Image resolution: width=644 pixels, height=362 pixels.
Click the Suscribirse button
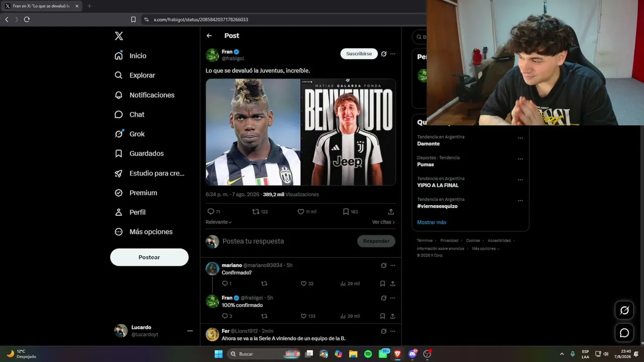pos(359,54)
